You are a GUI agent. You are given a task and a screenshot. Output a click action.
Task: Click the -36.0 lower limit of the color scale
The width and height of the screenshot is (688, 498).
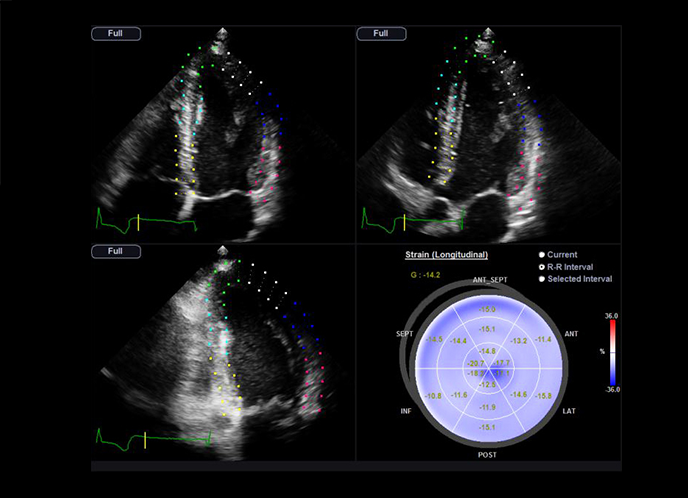pos(612,390)
